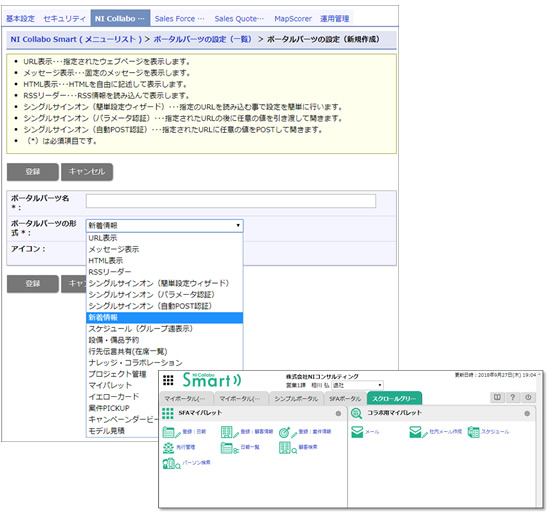548x513 pixels.
Task: Open settings dot on コラボ用マイパレット header
Action: [527, 413]
